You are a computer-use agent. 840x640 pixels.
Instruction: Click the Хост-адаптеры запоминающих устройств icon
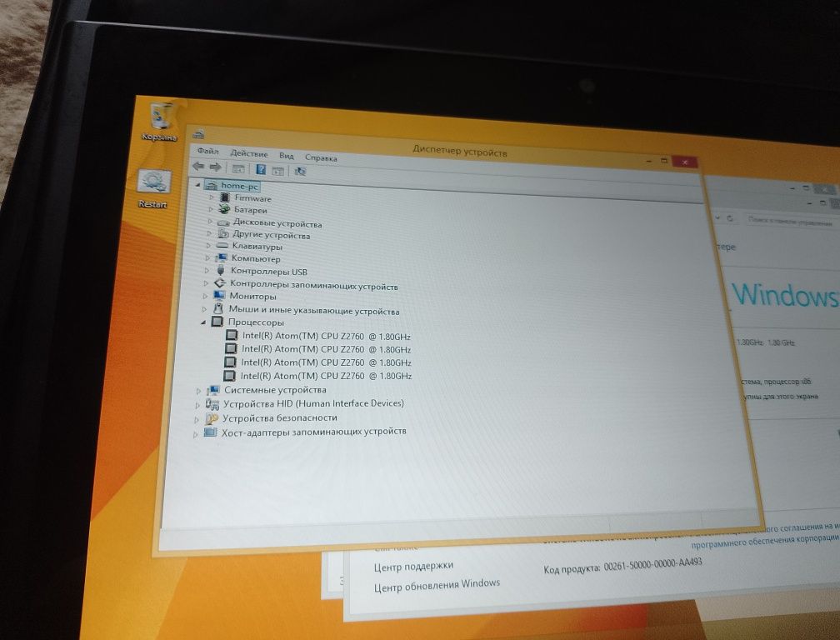click(x=210, y=432)
